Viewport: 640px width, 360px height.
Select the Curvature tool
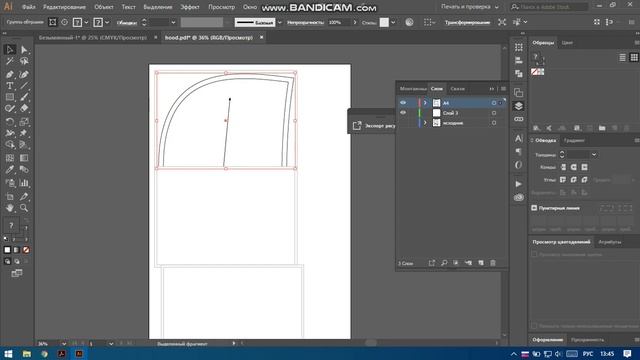24,74
